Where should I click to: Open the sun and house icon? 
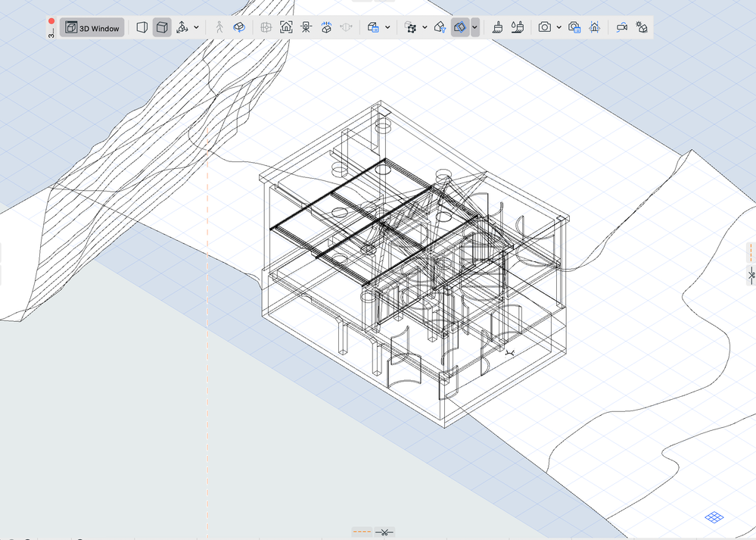tap(642, 27)
